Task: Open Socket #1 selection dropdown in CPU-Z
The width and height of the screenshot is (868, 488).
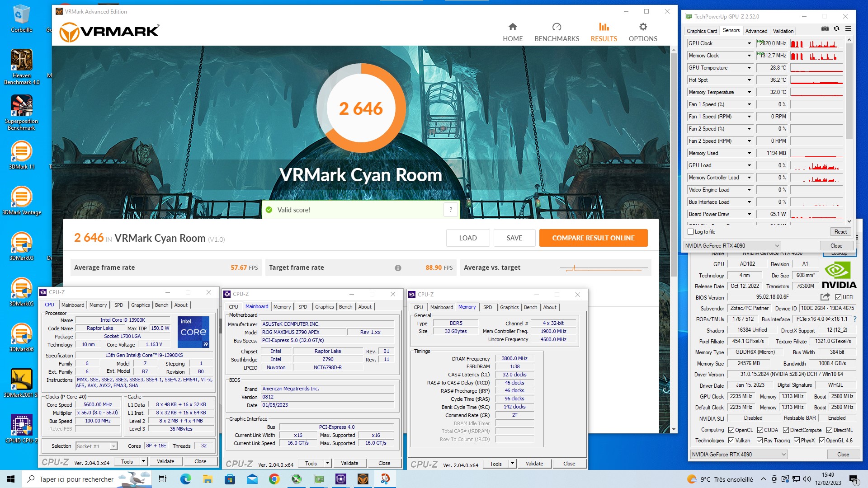Action: 96,446
